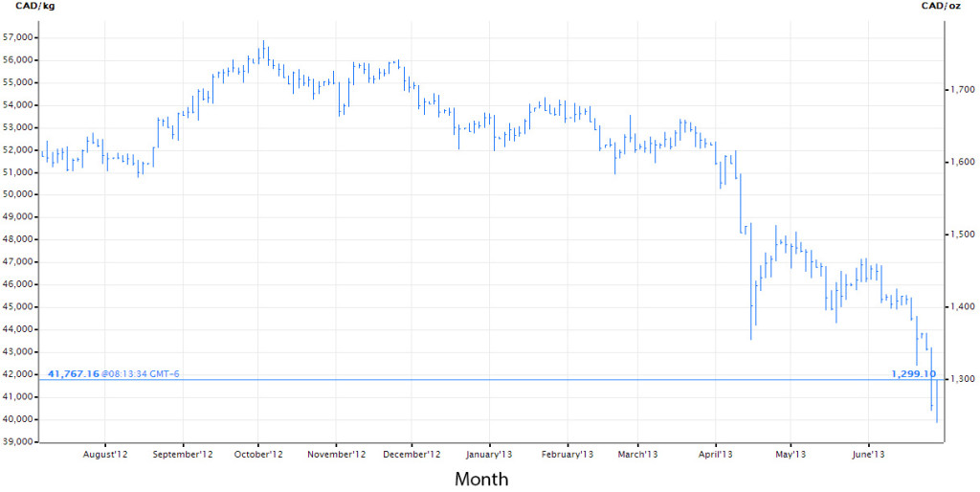Select the June'13 month label
980x492 pixels.
point(869,455)
